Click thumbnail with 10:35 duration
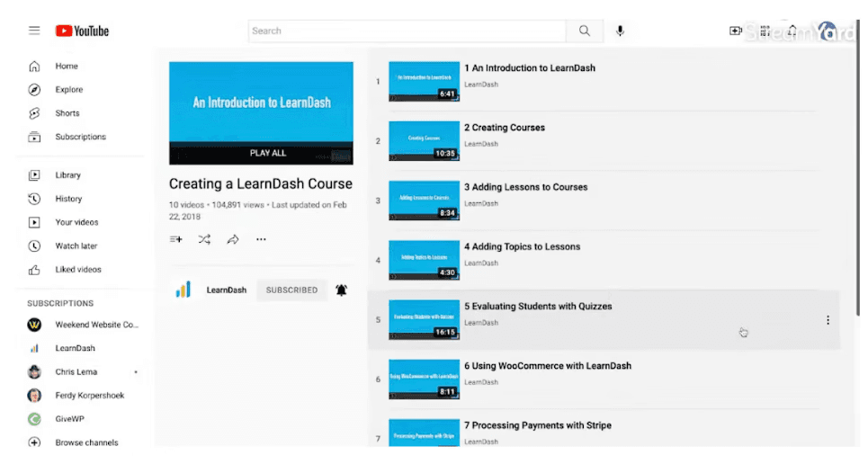868x464 pixels. pos(424,141)
